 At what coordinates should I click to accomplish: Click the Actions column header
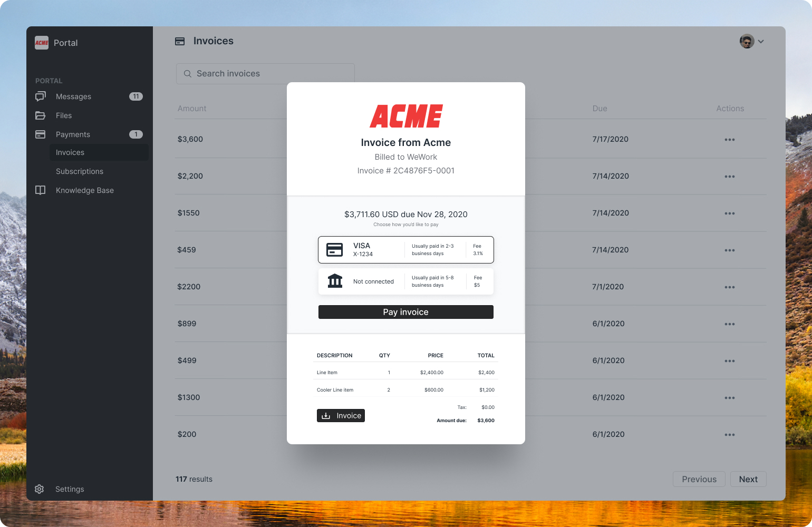(x=730, y=109)
